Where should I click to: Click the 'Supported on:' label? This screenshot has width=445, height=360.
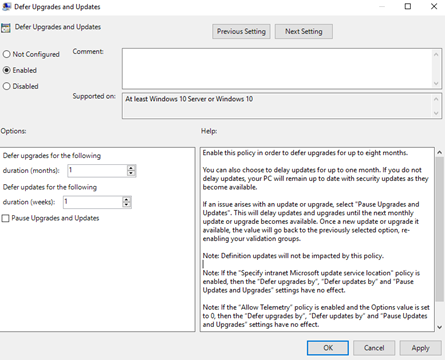(x=94, y=96)
